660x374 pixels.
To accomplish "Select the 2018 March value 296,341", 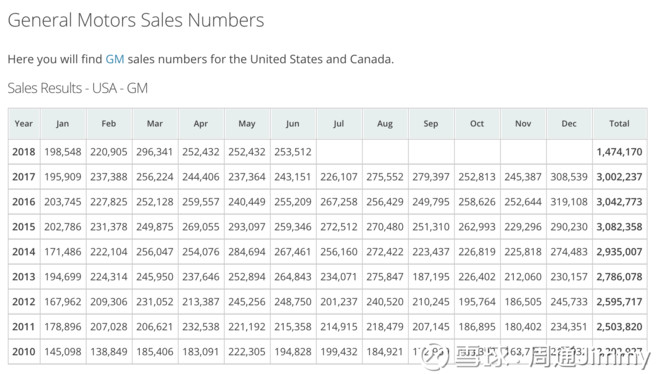I will tap(155, 152).
